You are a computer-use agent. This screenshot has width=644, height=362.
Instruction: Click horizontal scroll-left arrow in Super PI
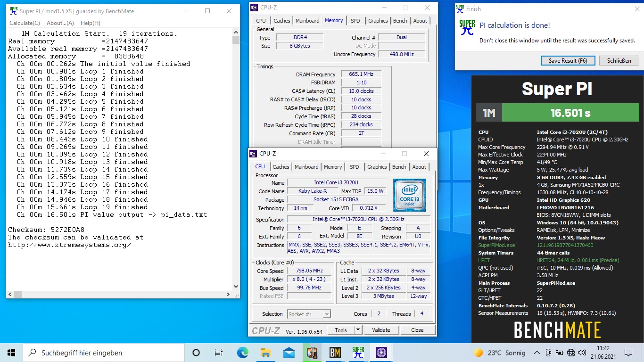[x=9, y=294]
